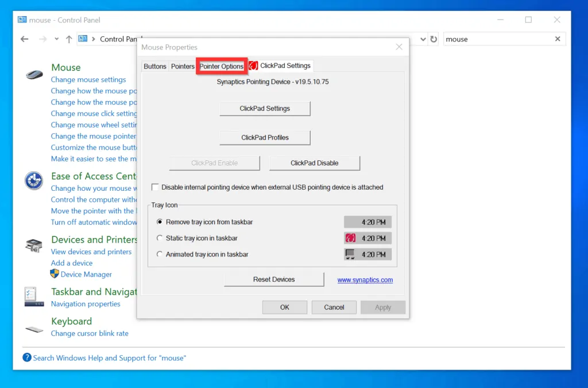This screenshot has width=588, height=388.
Task: Click Reset Devices button
Action: (x=274, y=279)
